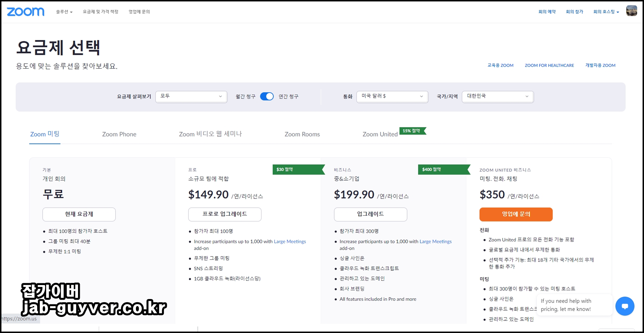Screen dimensions: 644x333
Task: Click the help pricing chat message
Action: tap(574, 305)
